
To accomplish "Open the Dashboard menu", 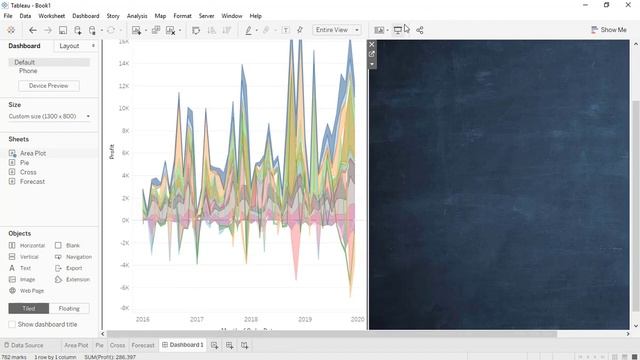I will tap(86, 16).
